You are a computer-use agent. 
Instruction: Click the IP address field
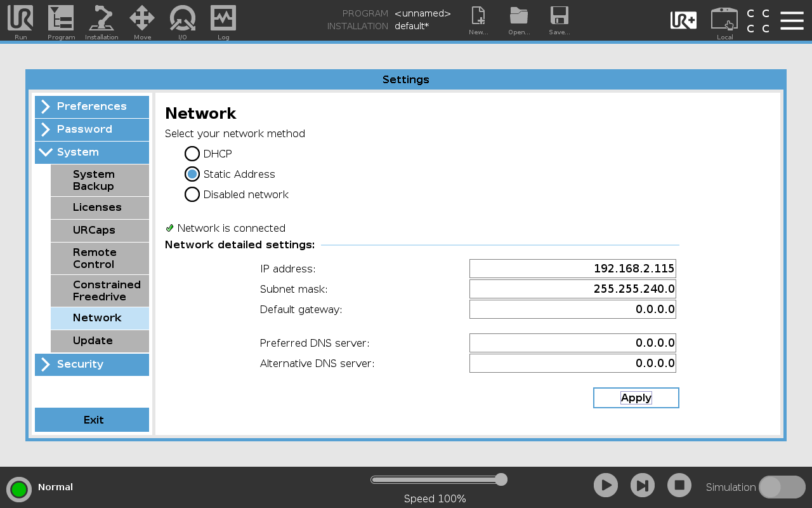(x=573, y=269)
